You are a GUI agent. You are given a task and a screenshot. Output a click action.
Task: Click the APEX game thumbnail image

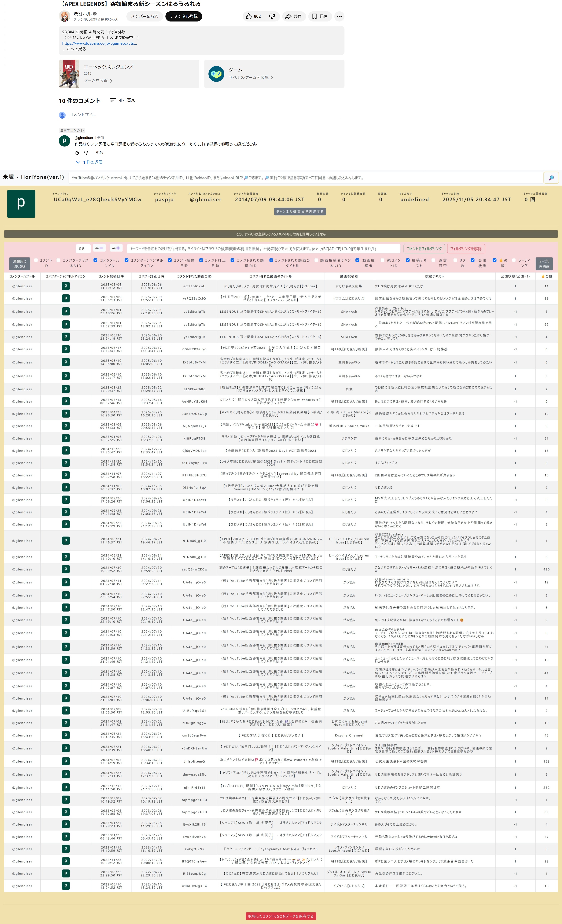pyautogui.click(x=69, y=74)
